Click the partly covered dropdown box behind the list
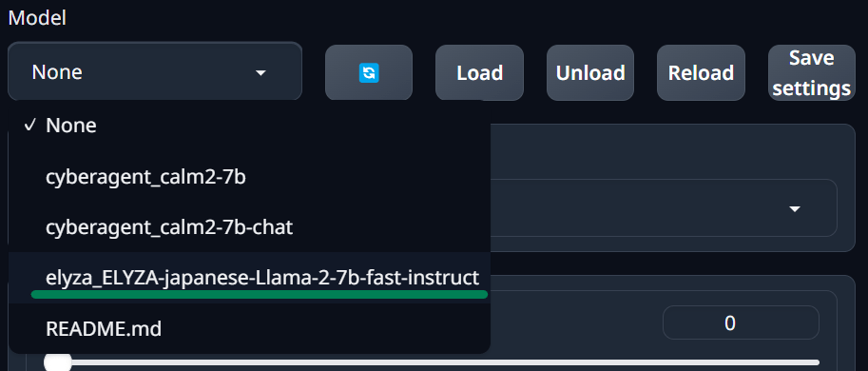868x371 pixels. (664, 207)
